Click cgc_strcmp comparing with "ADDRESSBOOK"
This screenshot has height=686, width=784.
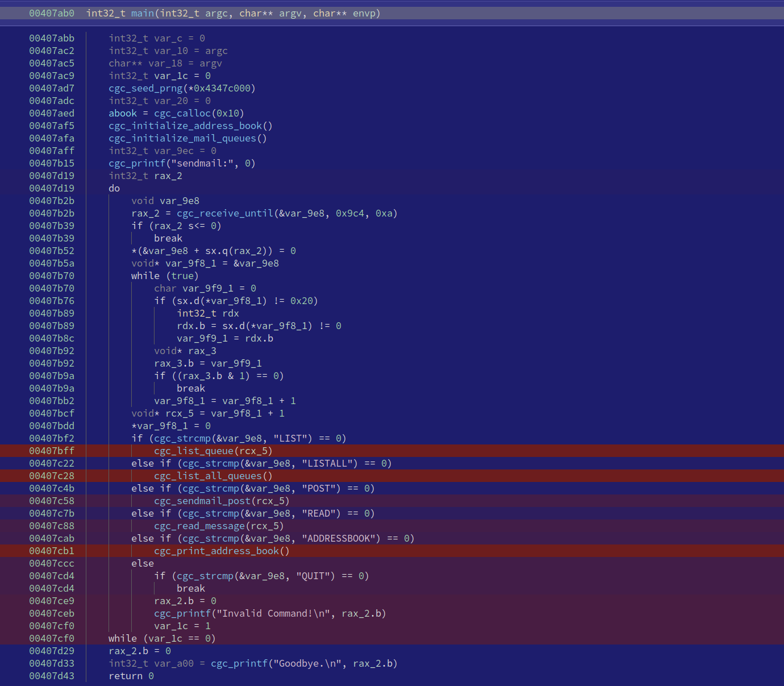(x=211, y=538)
